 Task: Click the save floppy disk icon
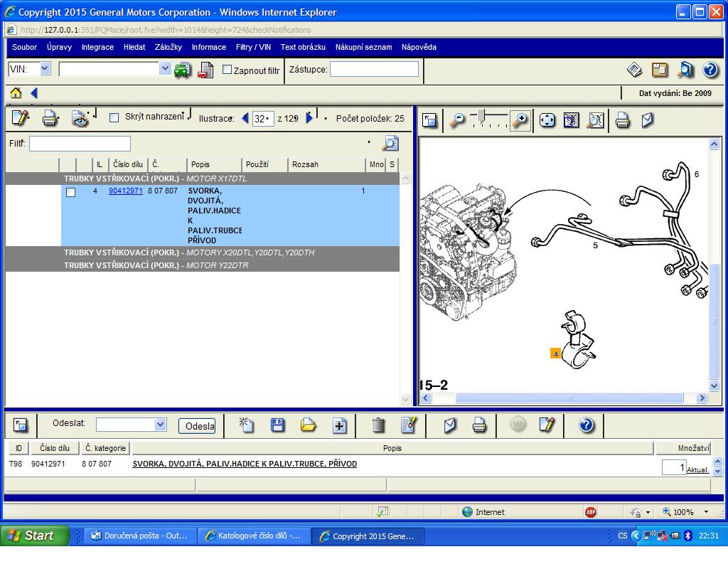[278, 425]
